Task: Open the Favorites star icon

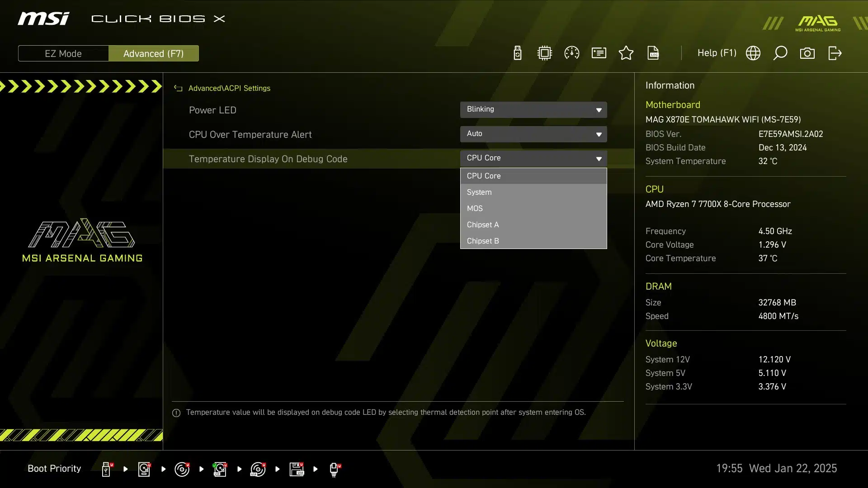Action: click(626, 53)
